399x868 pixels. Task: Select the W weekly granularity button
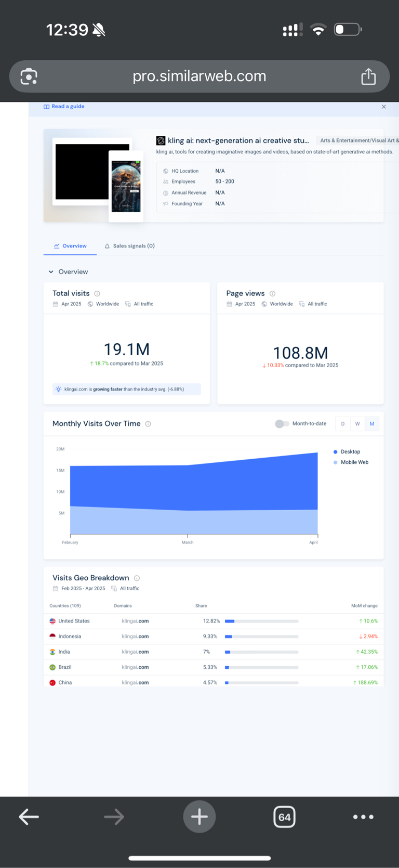coord(357,424)
